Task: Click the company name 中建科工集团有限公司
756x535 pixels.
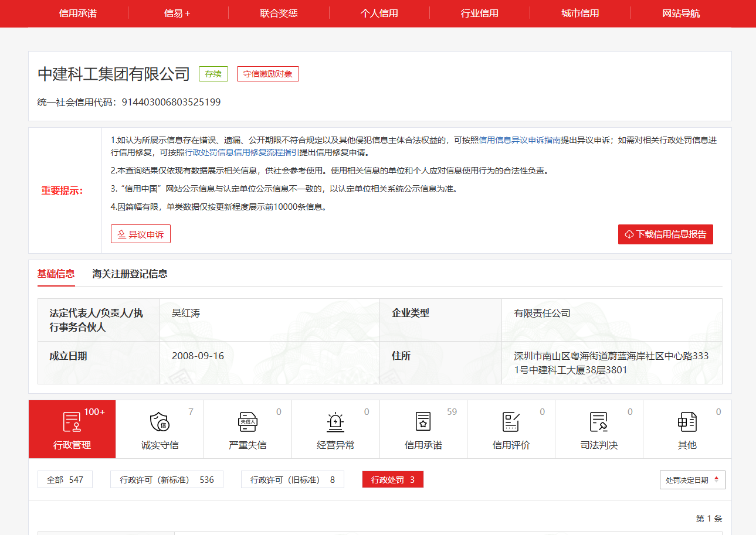Action: (x=114, y=74)
